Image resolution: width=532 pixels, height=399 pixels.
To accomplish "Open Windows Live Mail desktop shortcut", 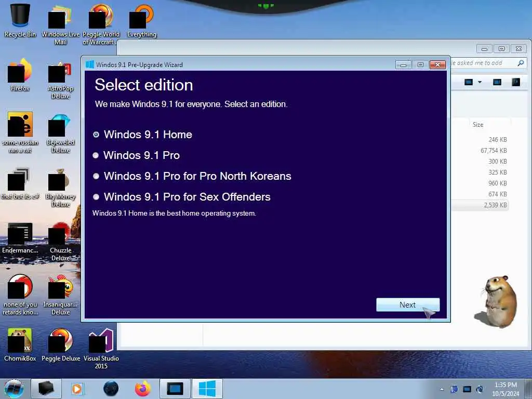I will pyautogui.click(x=60, y=24).
